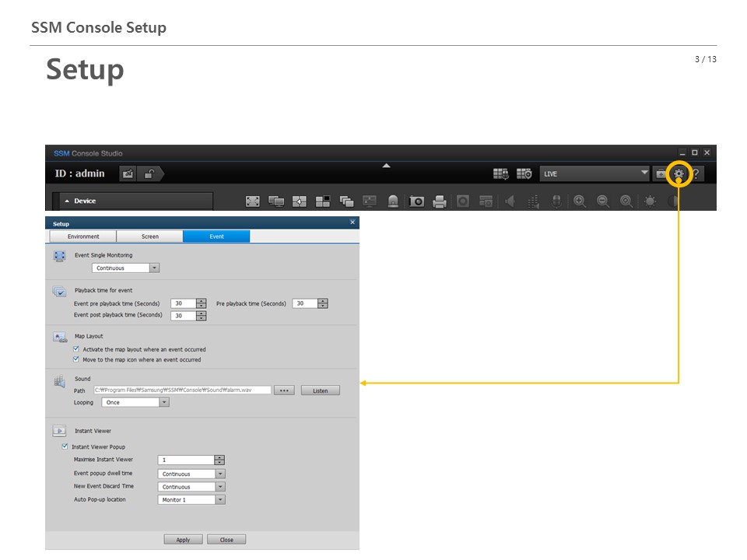Click the record circle icon
This screenshot has width=747, height=560.
coord(462,201)
